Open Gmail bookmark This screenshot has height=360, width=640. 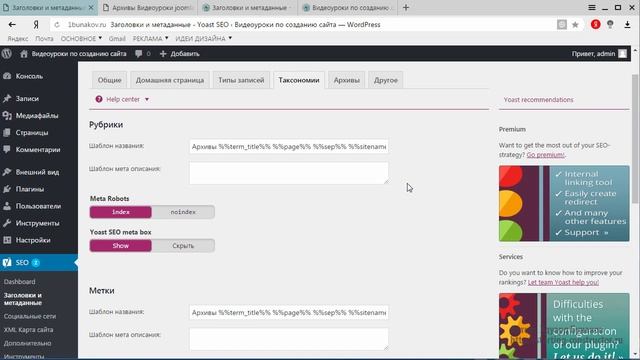117,38
